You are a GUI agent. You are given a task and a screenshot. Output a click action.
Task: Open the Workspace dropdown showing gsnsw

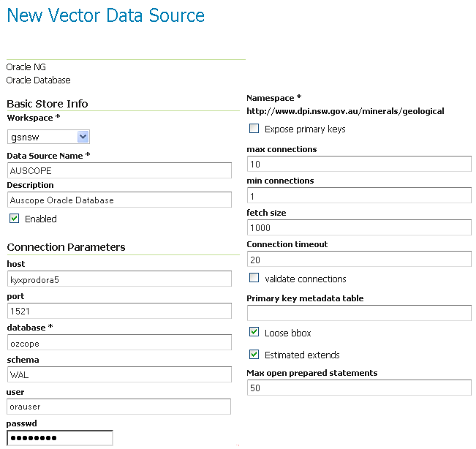[x=48, y=137]
